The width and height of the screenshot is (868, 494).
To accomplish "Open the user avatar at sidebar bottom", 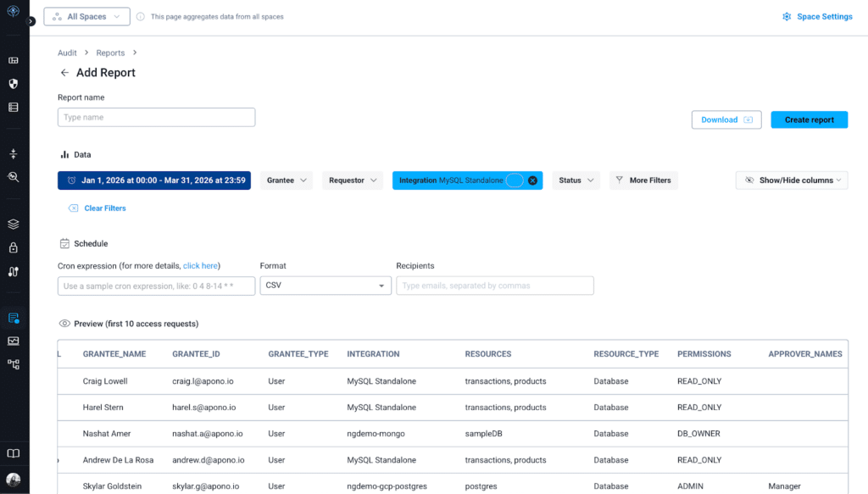I will click(x=14, y=480).
